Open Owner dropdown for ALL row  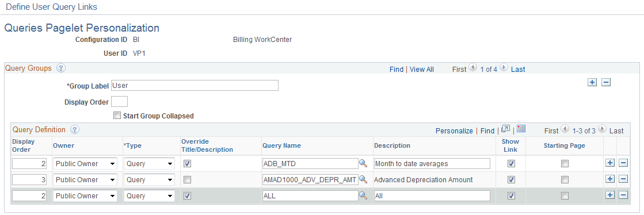(x=85, y=196)
